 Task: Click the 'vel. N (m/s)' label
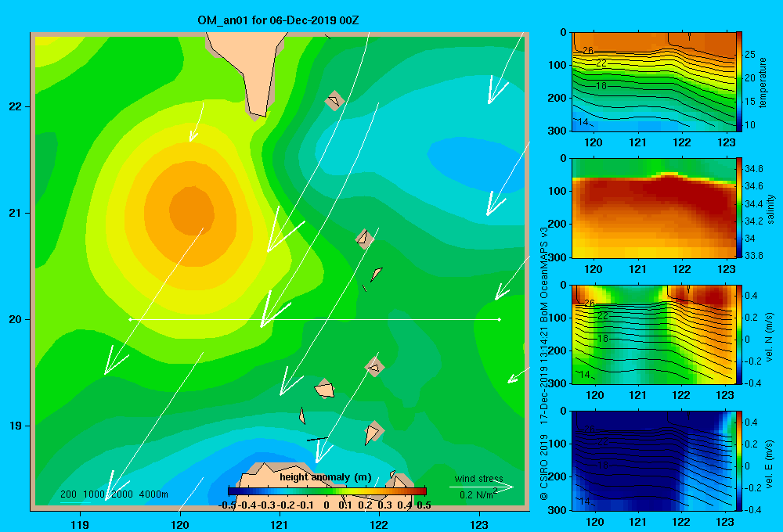[770, 337]
